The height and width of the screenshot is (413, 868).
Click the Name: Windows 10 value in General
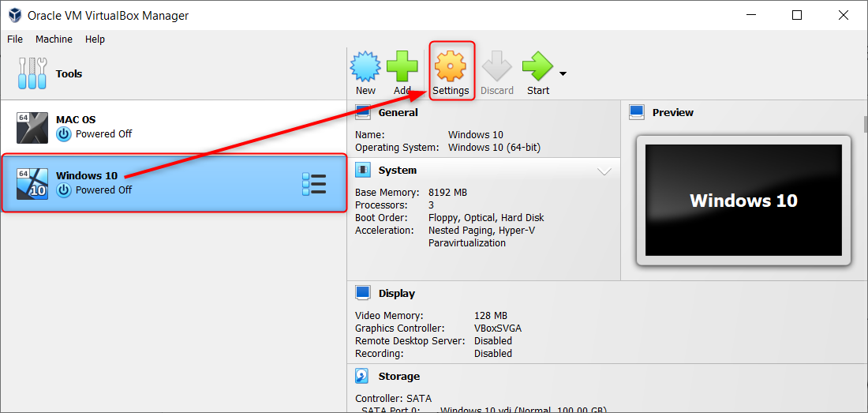[x=476, y=134]
